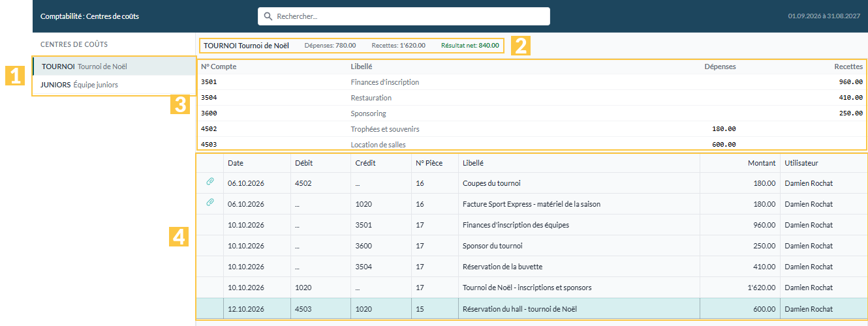Click 180.00 dépenses value for Trophées
The width and height of the screenshot is (868, 326).
[x=724, y=129]
